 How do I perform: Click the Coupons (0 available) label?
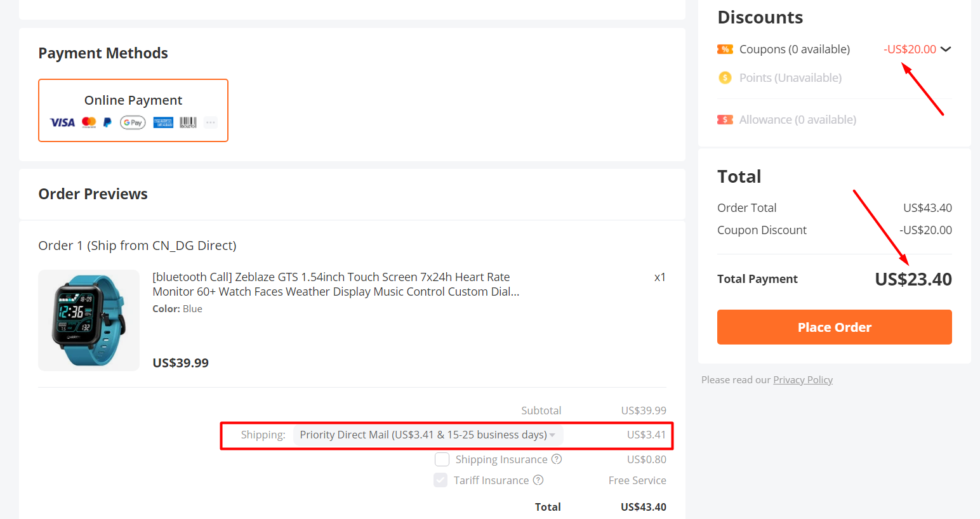795,49
